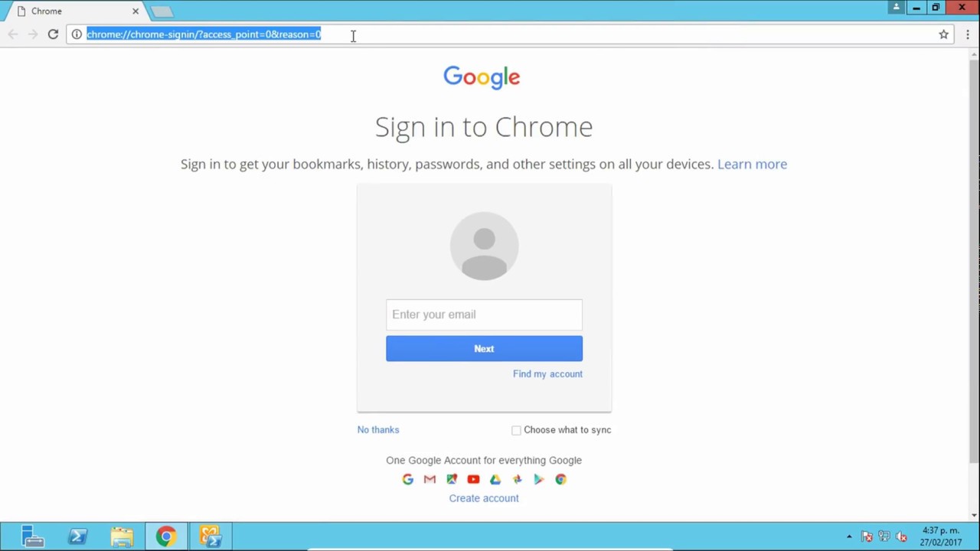Screen dimensions: 980x551
Task: Click the Google Photos pinwheel icon
Action: (x=517, y=479)
